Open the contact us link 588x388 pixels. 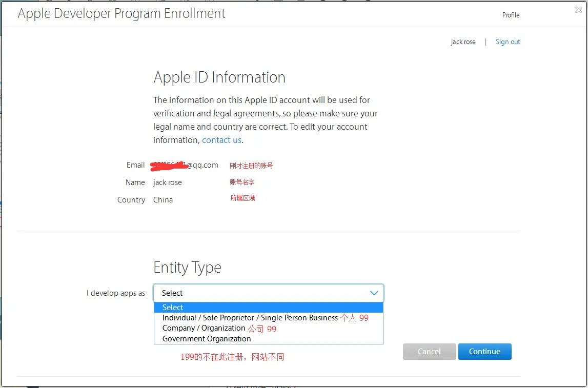221,140
